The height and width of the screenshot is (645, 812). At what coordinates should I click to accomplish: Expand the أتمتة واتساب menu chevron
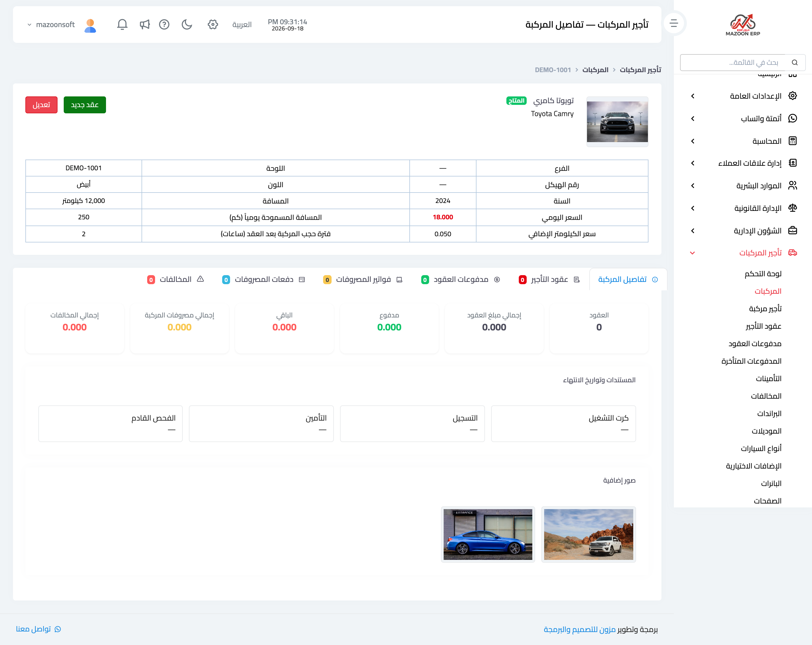tap(693, 119)
